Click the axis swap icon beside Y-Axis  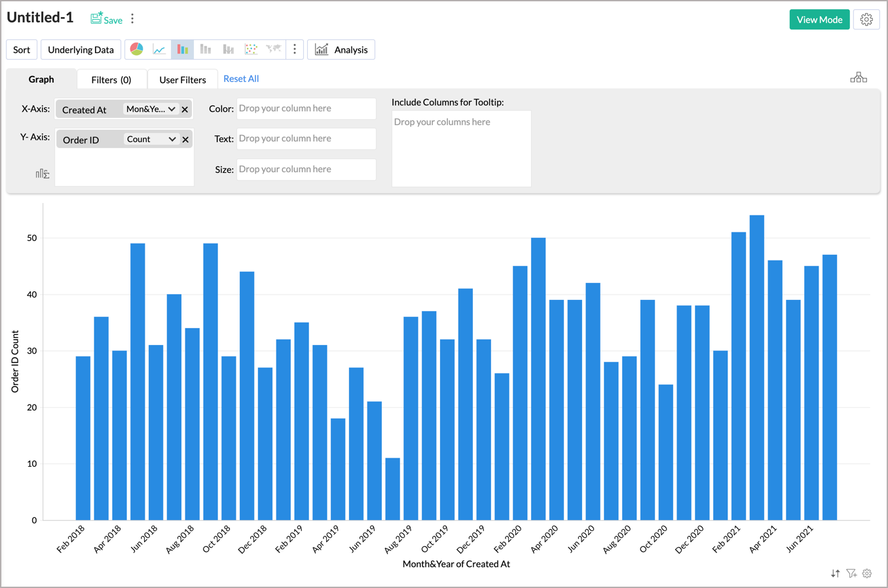click(x=43, y=173)
